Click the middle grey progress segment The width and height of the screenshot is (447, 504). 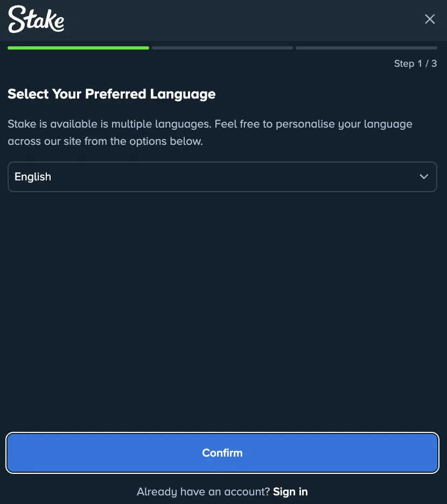tap(222, 48)
